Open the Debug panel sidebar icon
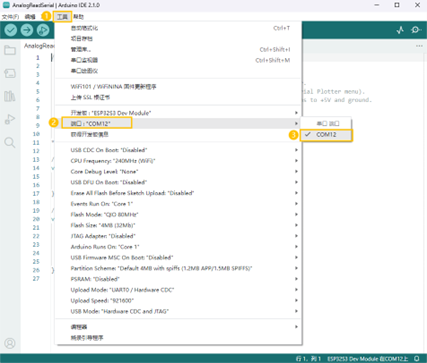The image size is (427, 363). point(10,119)
